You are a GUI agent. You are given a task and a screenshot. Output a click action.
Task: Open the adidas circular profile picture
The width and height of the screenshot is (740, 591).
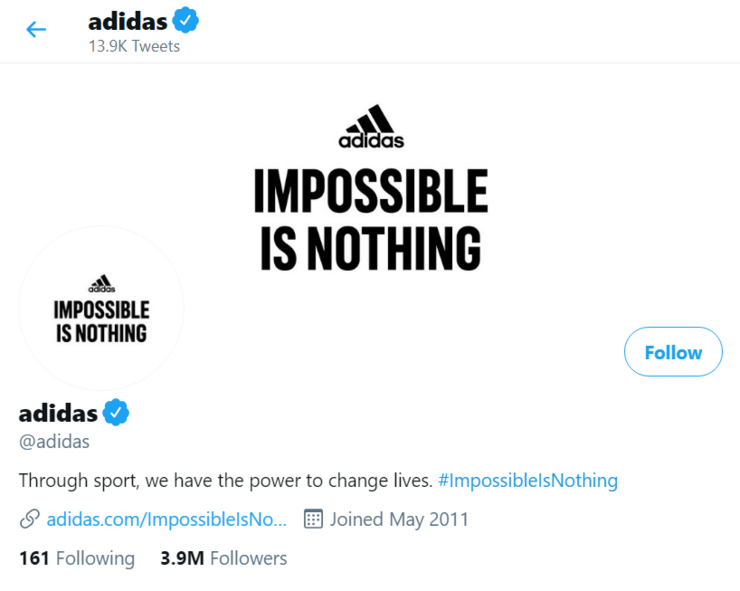pyautogui.click(x=101, y=308)
